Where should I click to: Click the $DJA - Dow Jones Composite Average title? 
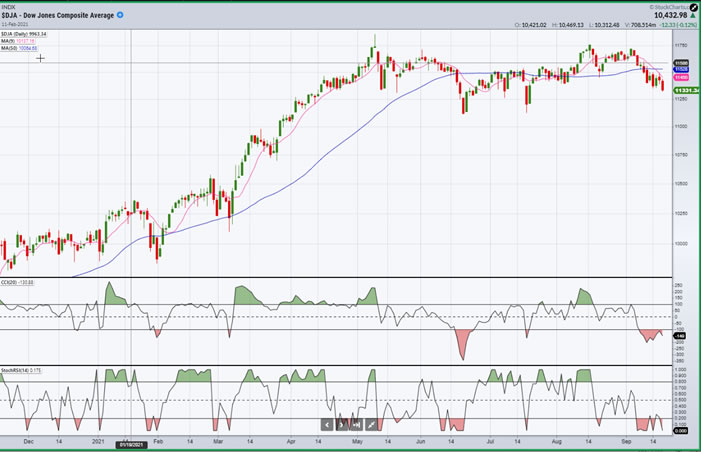click(x=58, y=17)
